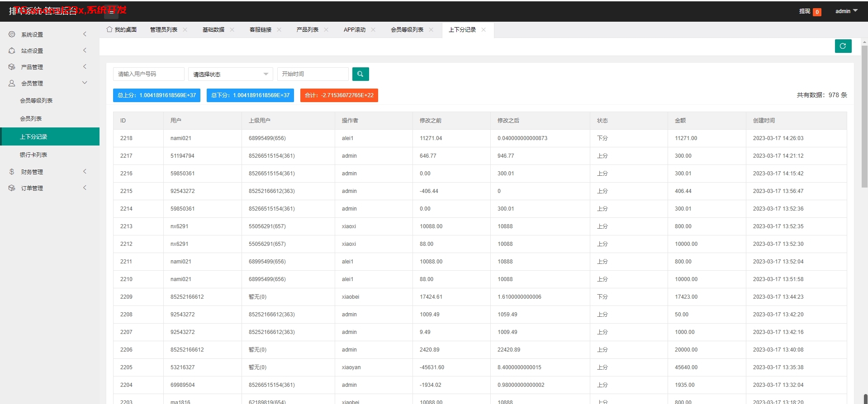Click the 系统设置 gear icon
Screen dimensions: 868x404
(x=12, y=34)
